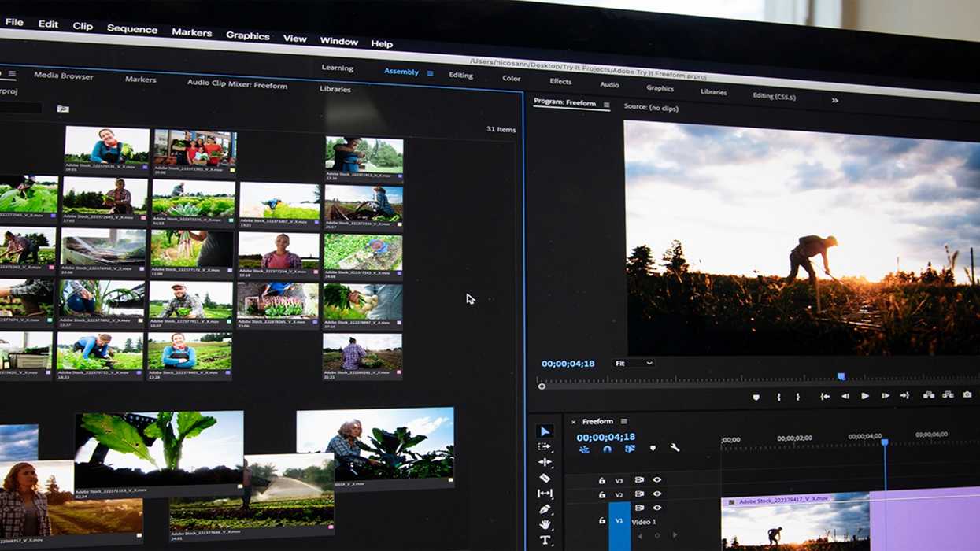Select the Track Select Forward tool
This screenshot has width=980, height=551.
(544, 447)
